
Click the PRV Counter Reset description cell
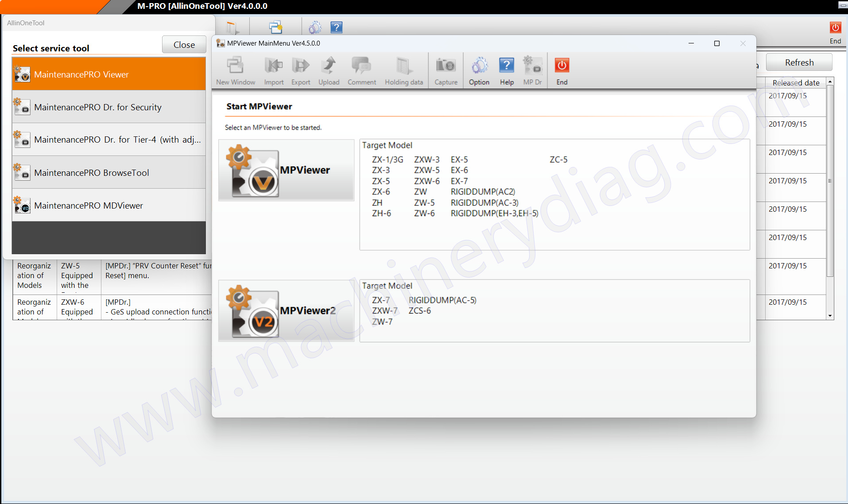[157, 277]
